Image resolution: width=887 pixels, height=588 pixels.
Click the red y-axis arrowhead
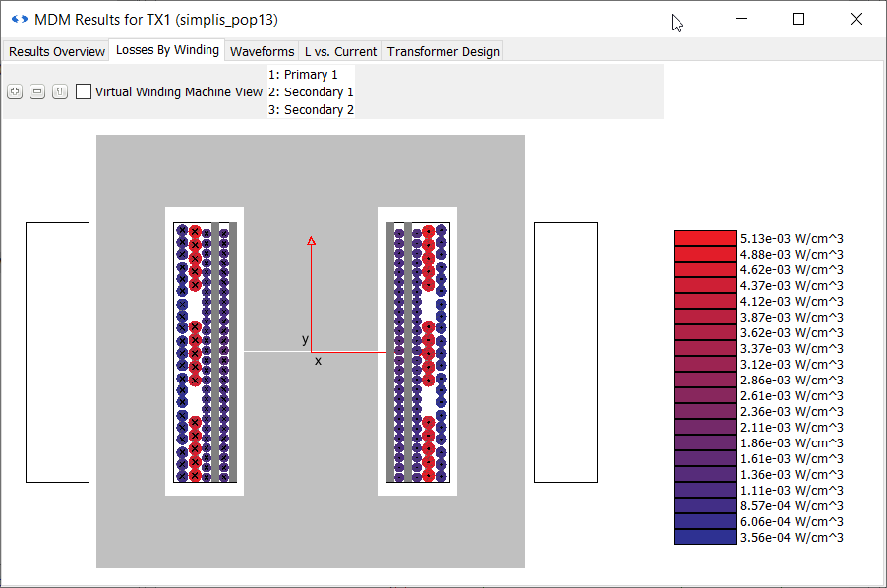click(x=312, y=240)
